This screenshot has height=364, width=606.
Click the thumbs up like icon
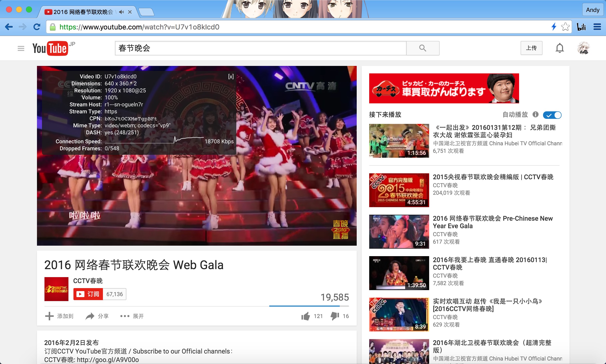tap(305, 316)
